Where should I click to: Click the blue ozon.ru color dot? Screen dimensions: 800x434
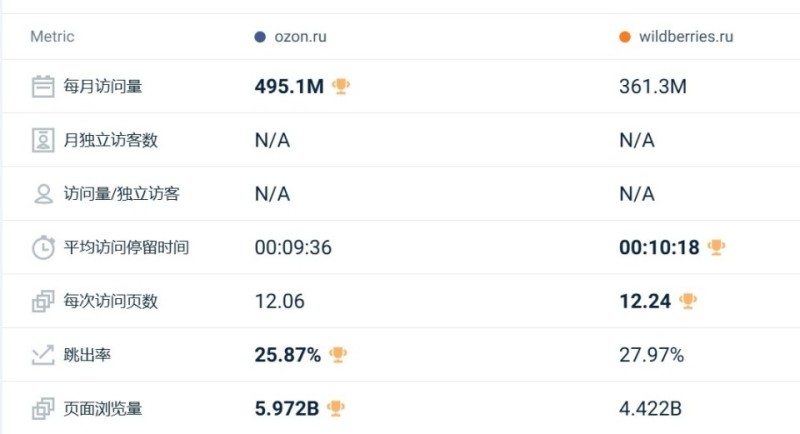[x=260, y=37]
